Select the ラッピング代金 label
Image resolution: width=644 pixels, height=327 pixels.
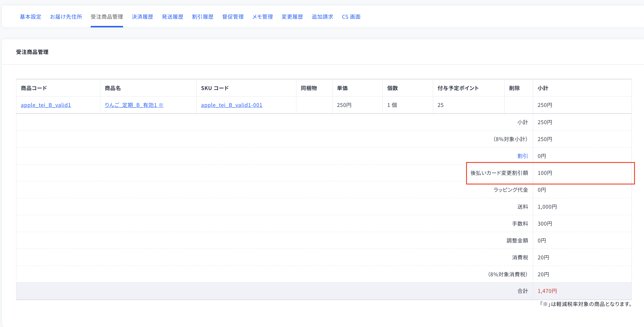(x=511, y=190)
